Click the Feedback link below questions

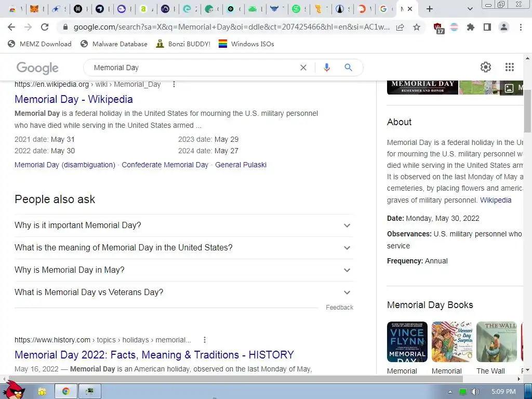pos(339,308)
